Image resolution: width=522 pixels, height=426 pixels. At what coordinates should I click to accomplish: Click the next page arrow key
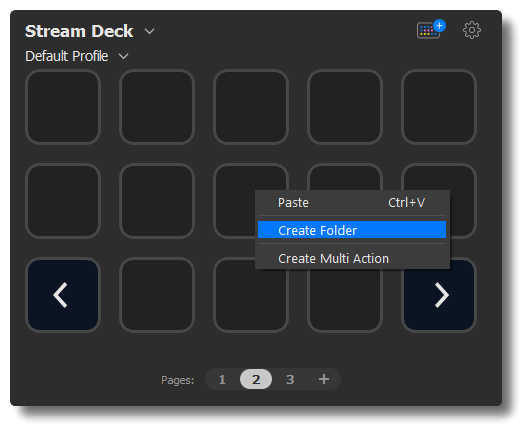[x=439, y=295]
